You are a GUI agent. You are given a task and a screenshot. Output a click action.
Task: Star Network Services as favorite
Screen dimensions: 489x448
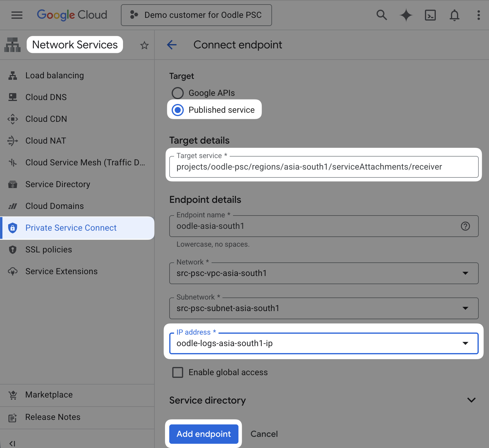[x=144, y=45]
